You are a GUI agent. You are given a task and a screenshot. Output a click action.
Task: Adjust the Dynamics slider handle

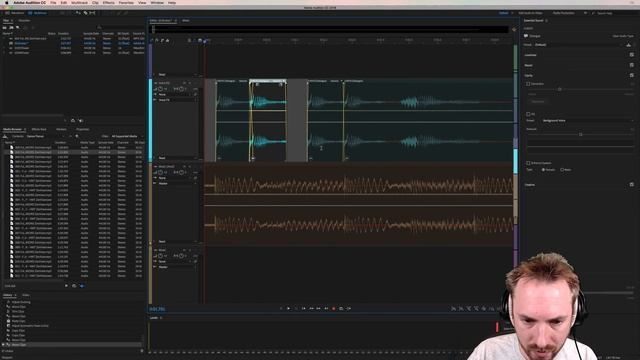coord(560,89)
